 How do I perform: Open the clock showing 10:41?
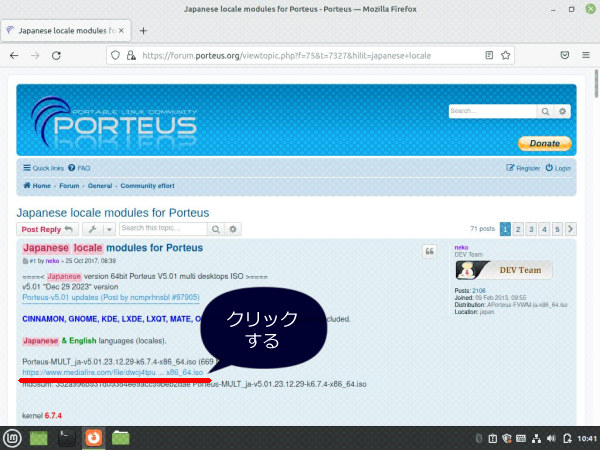point(587,439)
